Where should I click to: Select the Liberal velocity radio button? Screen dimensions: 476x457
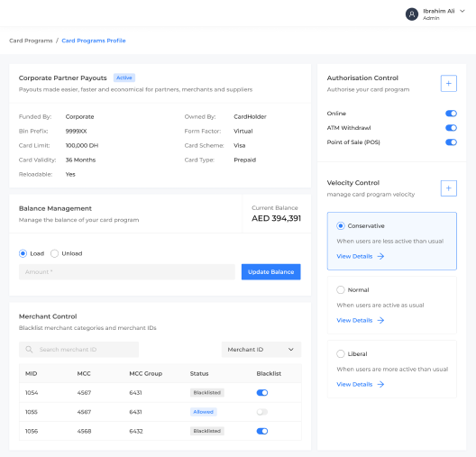pyautogui.click(x=340, y=354)
